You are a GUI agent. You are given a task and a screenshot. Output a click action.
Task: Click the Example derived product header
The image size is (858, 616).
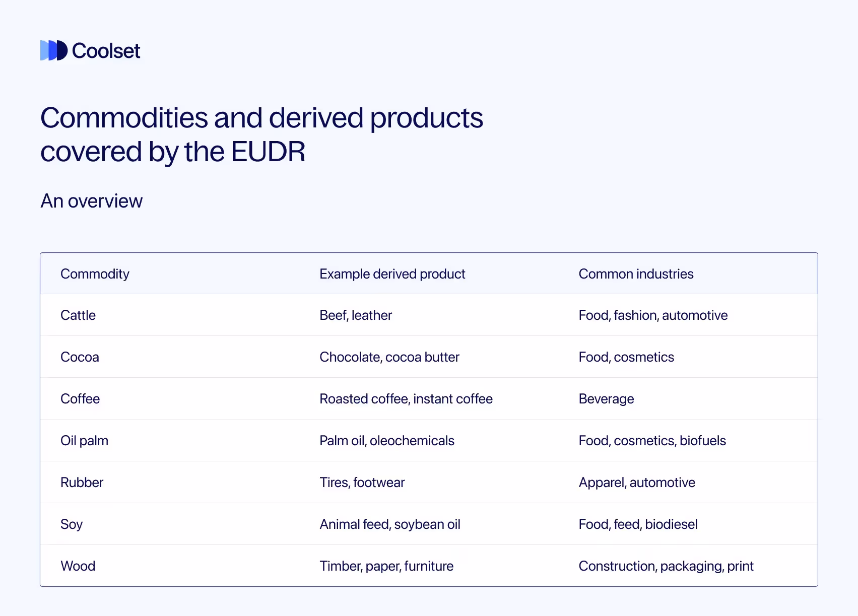coord(392,274)
